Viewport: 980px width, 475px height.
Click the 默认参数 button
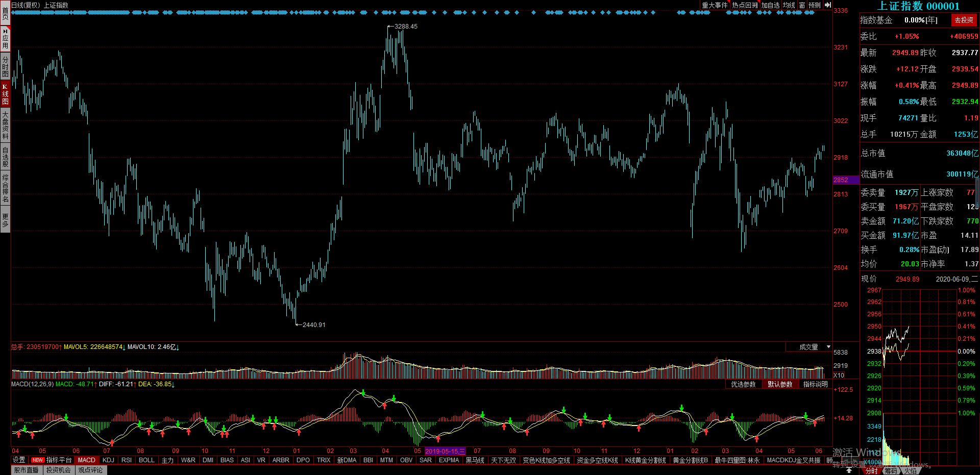click(780, 384)
